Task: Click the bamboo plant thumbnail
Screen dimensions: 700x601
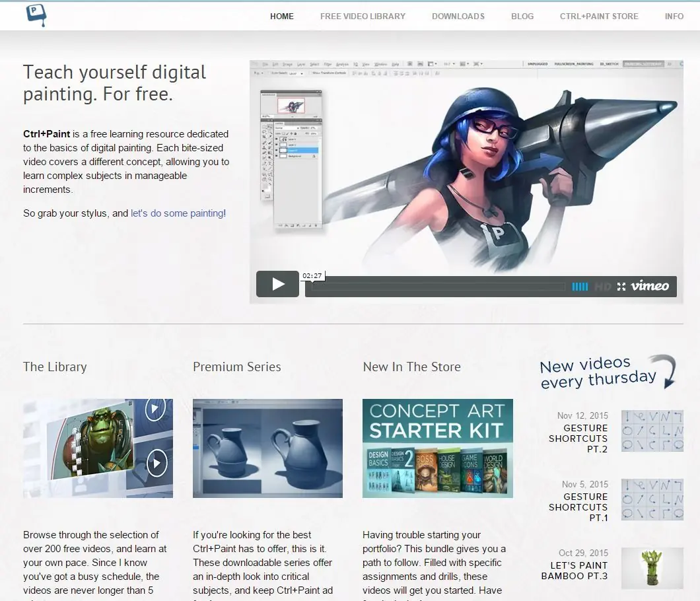Action: (x=652, y=568)
